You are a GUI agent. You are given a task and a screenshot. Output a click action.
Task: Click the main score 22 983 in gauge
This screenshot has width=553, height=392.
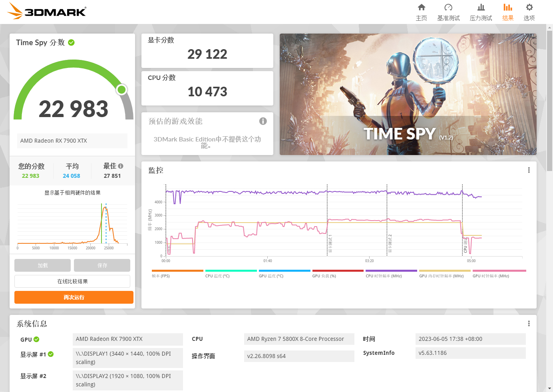pyautogui.click(x=74, y=109)
